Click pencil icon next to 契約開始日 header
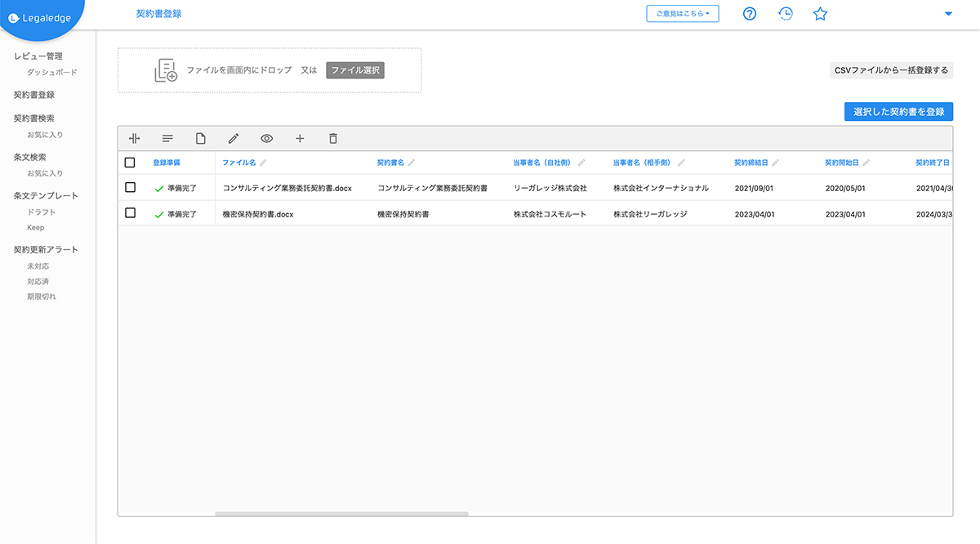This screenshot has height=544, width=980. click(866, 163)
